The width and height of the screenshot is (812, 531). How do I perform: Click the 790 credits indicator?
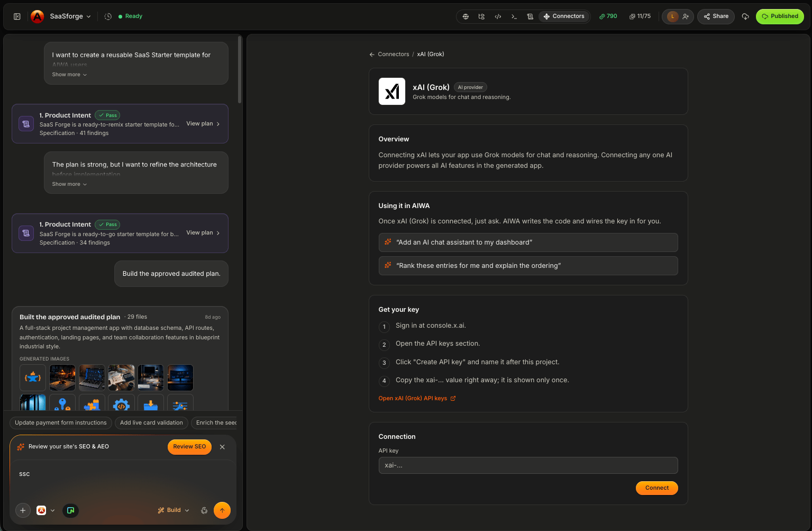pos(608,16)
